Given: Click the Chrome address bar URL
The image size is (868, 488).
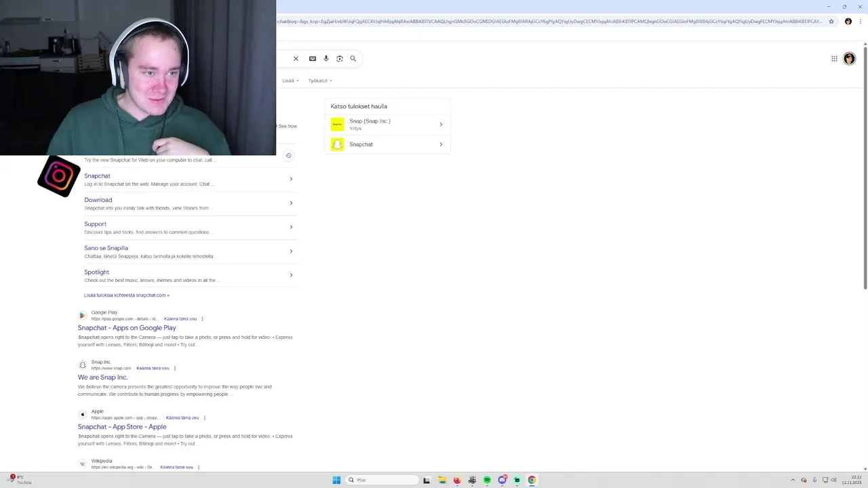Looking at the screenshot, I should 549,21.
